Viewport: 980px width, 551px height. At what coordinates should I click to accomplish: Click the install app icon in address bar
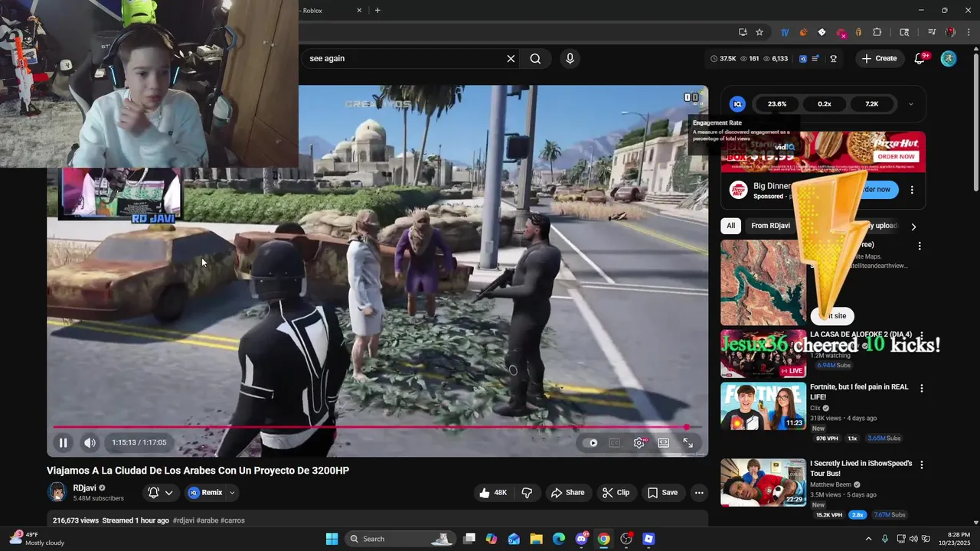point(743,32)
